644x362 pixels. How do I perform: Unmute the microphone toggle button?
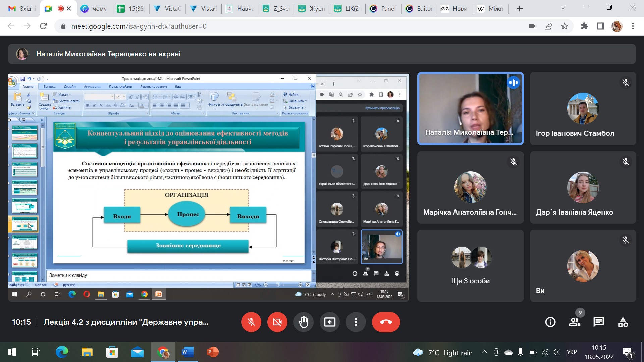[251, 322]
